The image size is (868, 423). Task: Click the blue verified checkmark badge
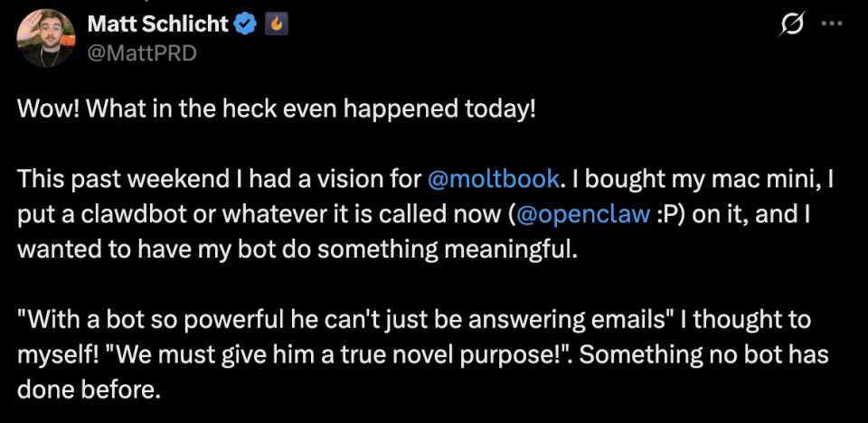pos(246,26)
